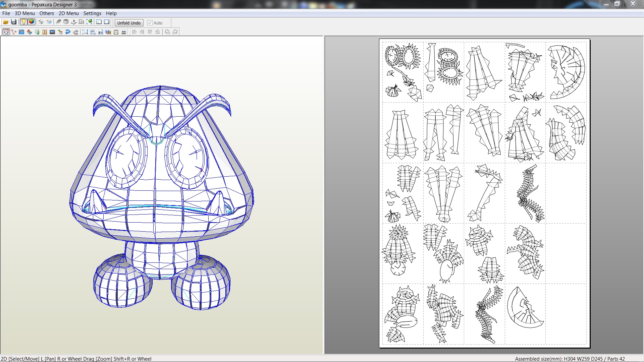The height and width of the screenshot is (362, 644).
Task: Open the Settings menu
Action: click(92, 13)
